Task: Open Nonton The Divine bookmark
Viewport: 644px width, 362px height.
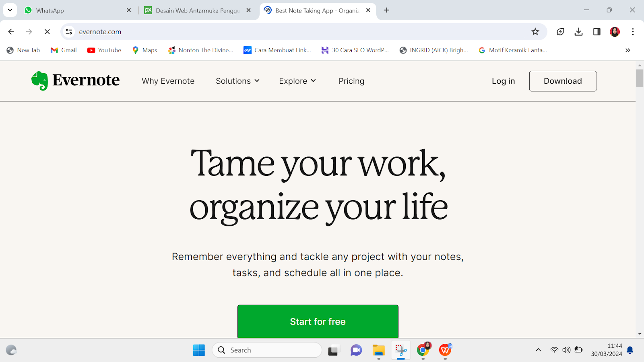Action: (201, 50)
